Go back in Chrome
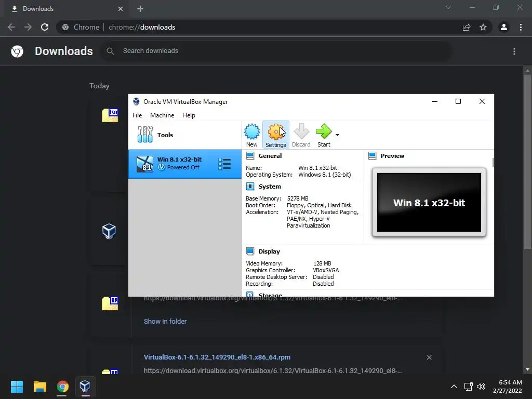Image resolution: width=532 pixels, height=399 pixels. (11, 27)
